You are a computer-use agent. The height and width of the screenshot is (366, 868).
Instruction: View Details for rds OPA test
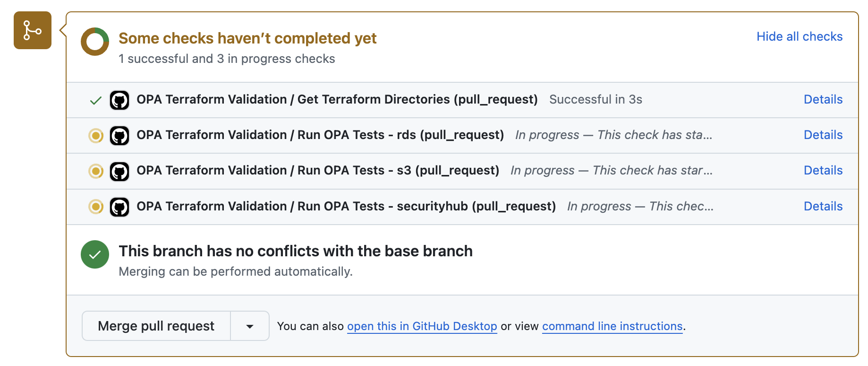click(x=823, y=135)
